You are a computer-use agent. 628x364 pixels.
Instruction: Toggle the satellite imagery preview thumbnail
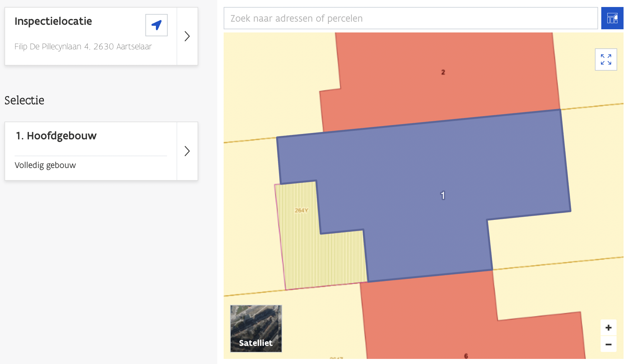click(255, 328)
